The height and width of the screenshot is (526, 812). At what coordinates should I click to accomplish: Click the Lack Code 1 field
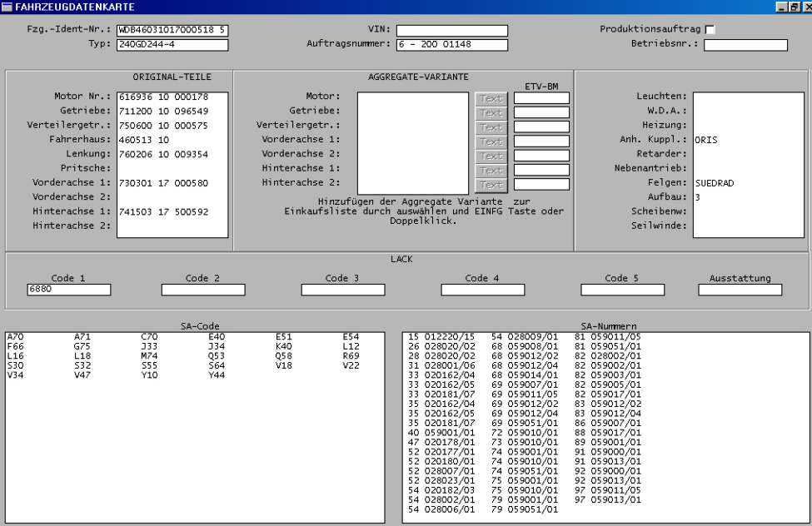tap(68, 290)
